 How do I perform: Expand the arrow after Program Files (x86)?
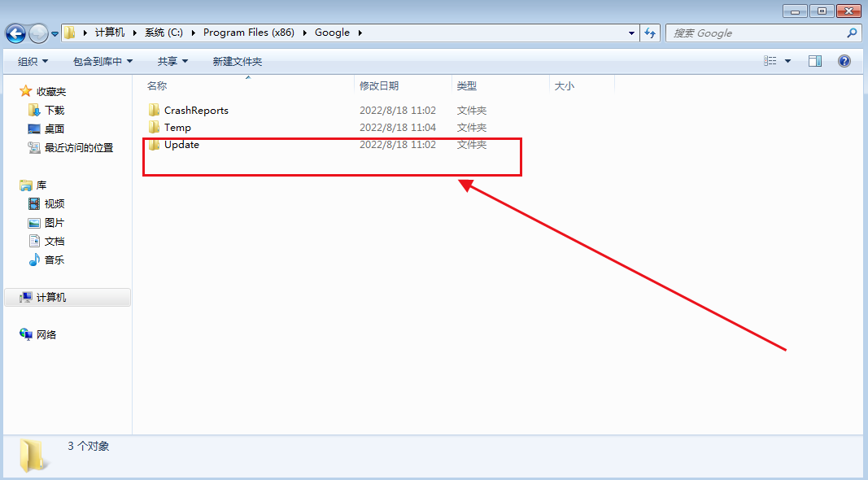click(x=304, y=33)
